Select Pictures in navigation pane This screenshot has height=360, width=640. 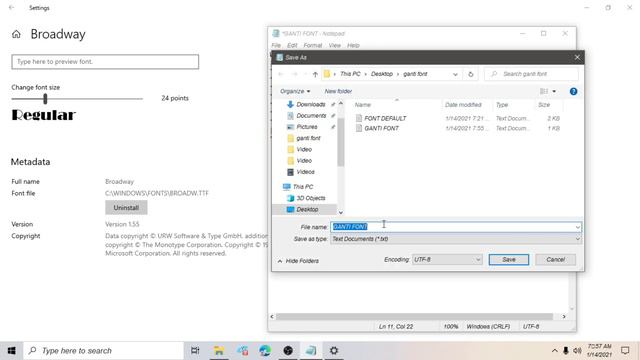tap(307, 127)
